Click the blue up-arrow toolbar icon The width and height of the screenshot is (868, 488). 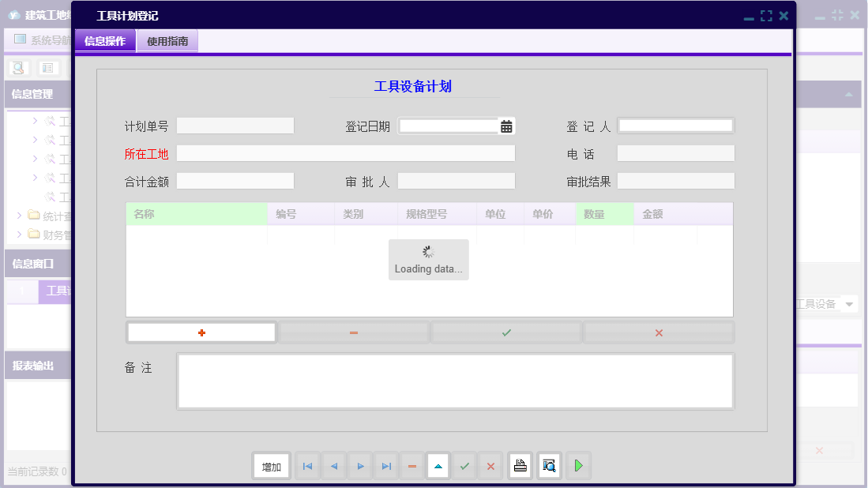438,466
